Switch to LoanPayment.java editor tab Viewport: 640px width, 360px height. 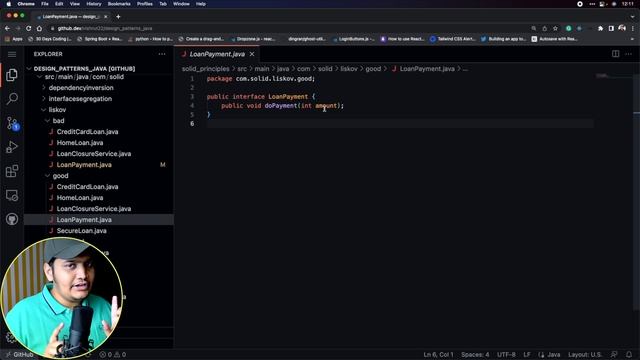coord(217,54)
